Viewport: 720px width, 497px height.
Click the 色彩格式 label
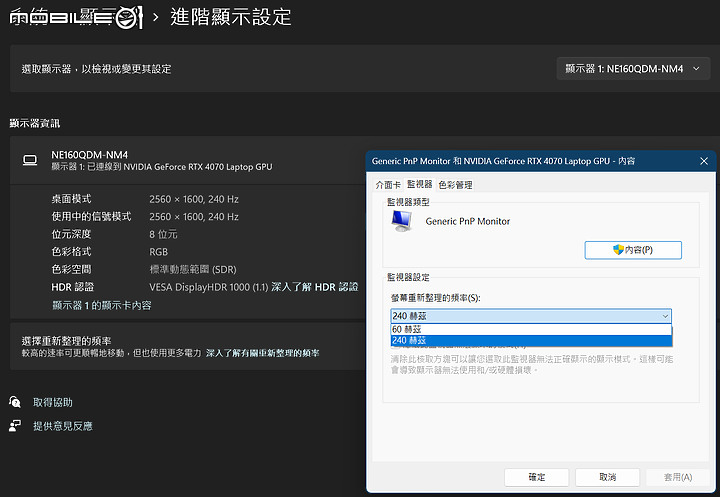[x=71, y=252]
